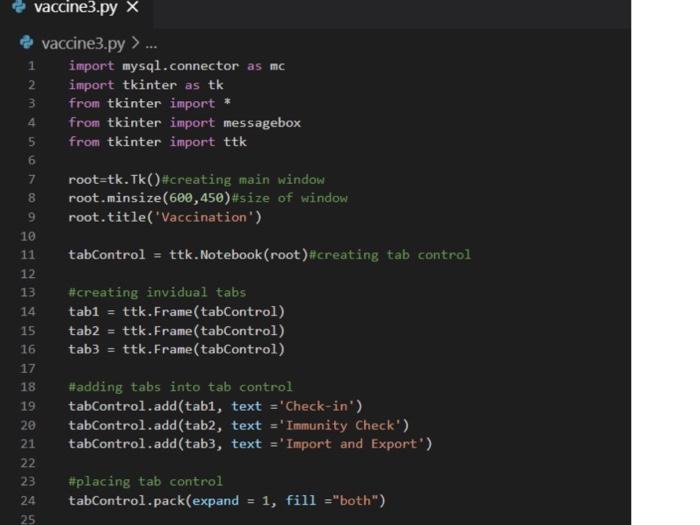This screenshot has width=700, height=525.
Task: Click the breadcrumb chevron separator after vaccine3.py
Action: [135, 43]
